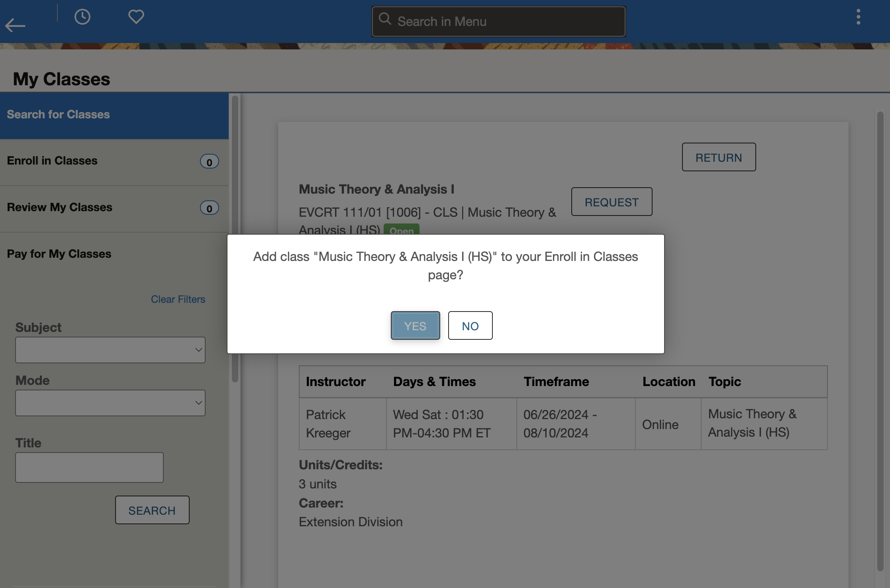890x588 pixels.
Task: Open the Review My Classes tab
Action: click(114, 209)
